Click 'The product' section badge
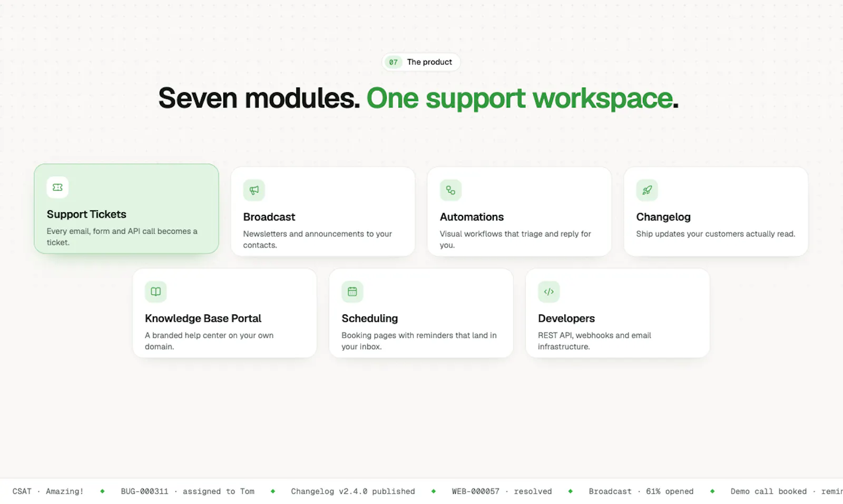This screenshot has height=504, width=843. click(421, 62)
